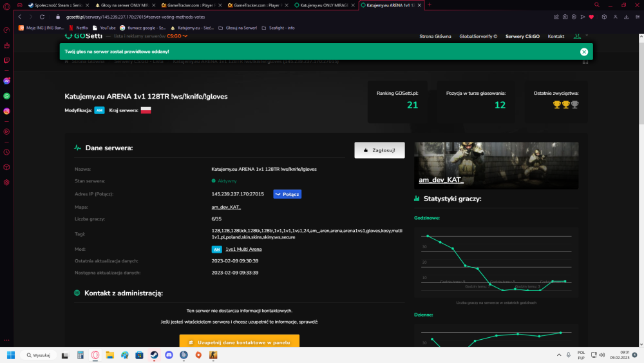Reload the current page
The height and width of the screenshot is (363, 644).
click(42, 17)
